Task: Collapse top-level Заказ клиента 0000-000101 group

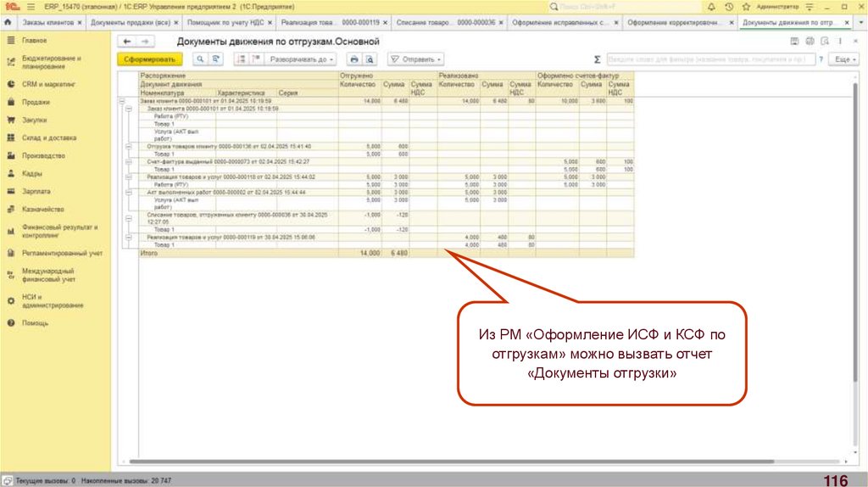Action: coord(122,102)
